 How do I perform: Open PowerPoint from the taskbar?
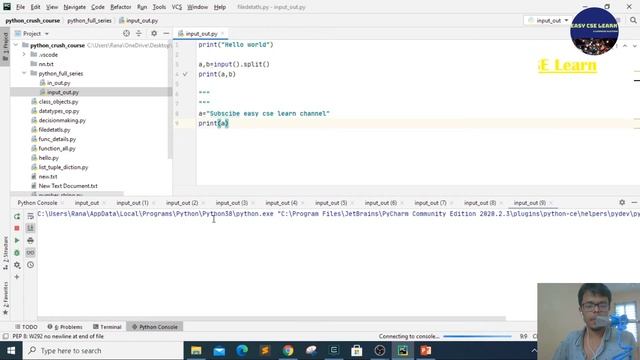426,351
